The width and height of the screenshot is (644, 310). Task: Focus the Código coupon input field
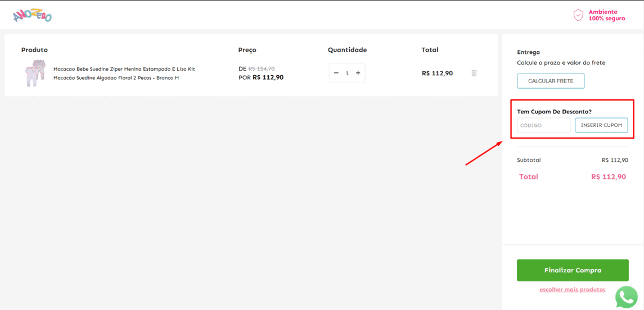(x=543, y=125)
